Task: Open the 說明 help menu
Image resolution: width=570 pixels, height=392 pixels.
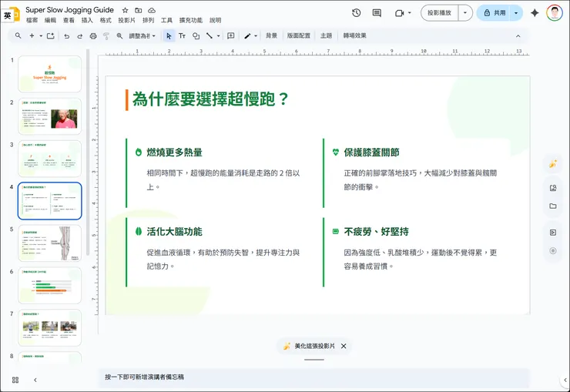Action: 215,20
